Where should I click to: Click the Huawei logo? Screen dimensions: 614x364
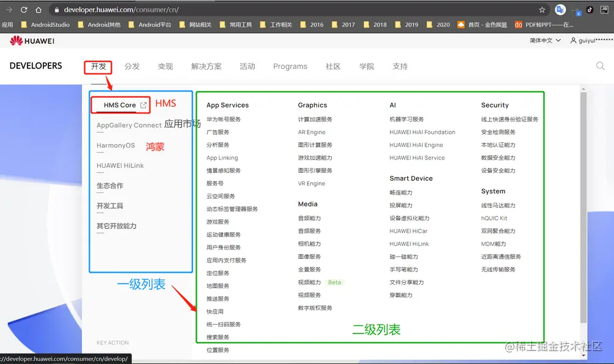pos(32,41)
